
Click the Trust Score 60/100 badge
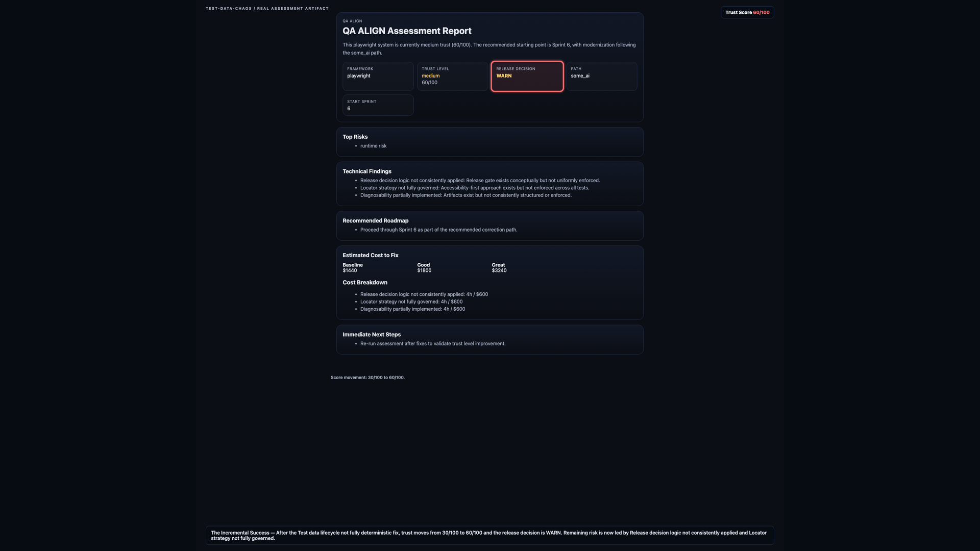747,12
